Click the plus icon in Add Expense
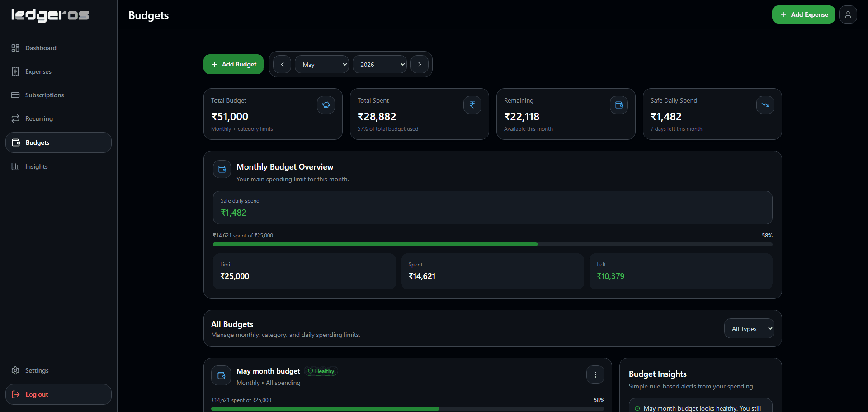Viewport: 868px width, 412px height. point(783,14)
